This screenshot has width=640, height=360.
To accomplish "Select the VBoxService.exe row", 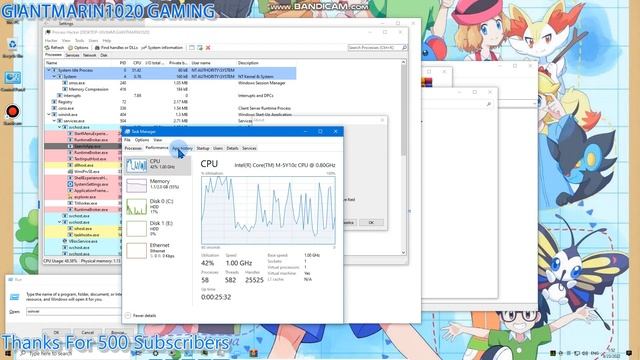I will (x=83, y=241).
